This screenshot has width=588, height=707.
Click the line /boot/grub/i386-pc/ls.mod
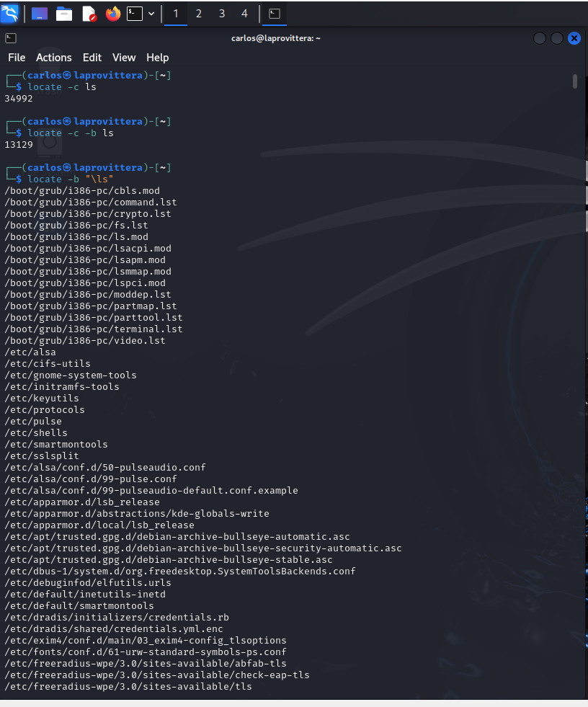(76, 236)
